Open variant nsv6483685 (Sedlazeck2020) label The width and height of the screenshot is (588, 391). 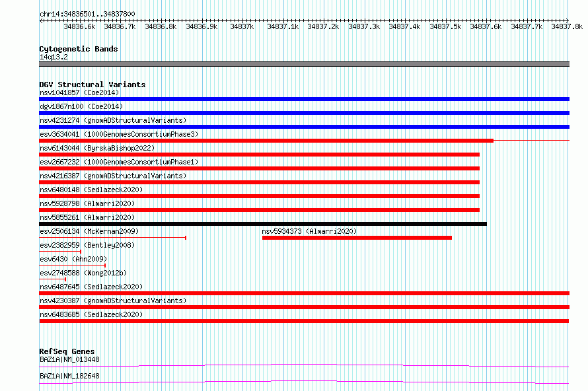91,314
